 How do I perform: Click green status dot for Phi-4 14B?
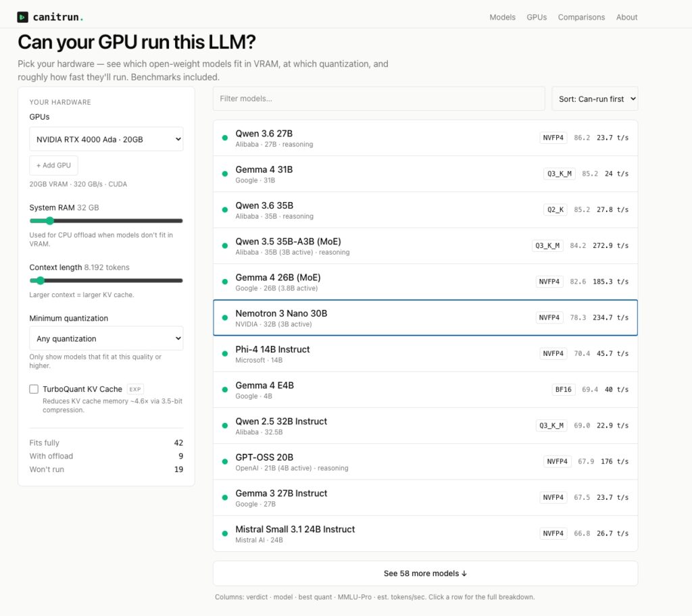click(225, 354)
